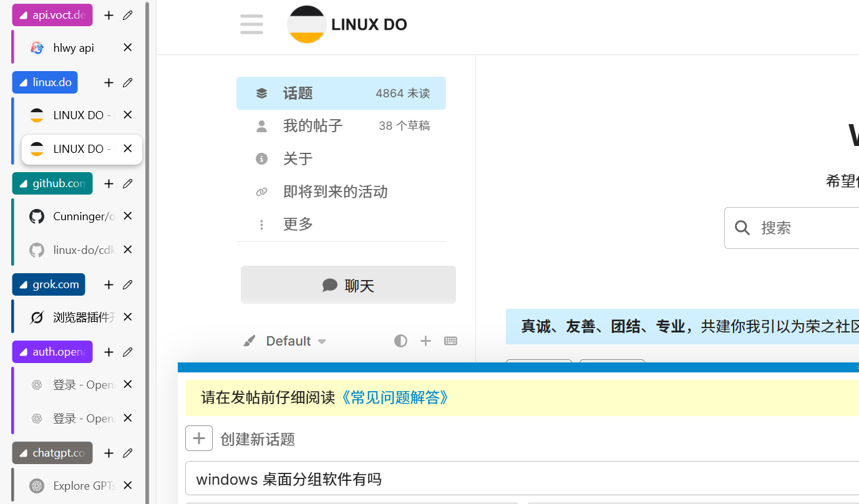This screenshot has width=859, height=504.
Task: Edit the api.voct.de group name
Action: tap(128, 15)
